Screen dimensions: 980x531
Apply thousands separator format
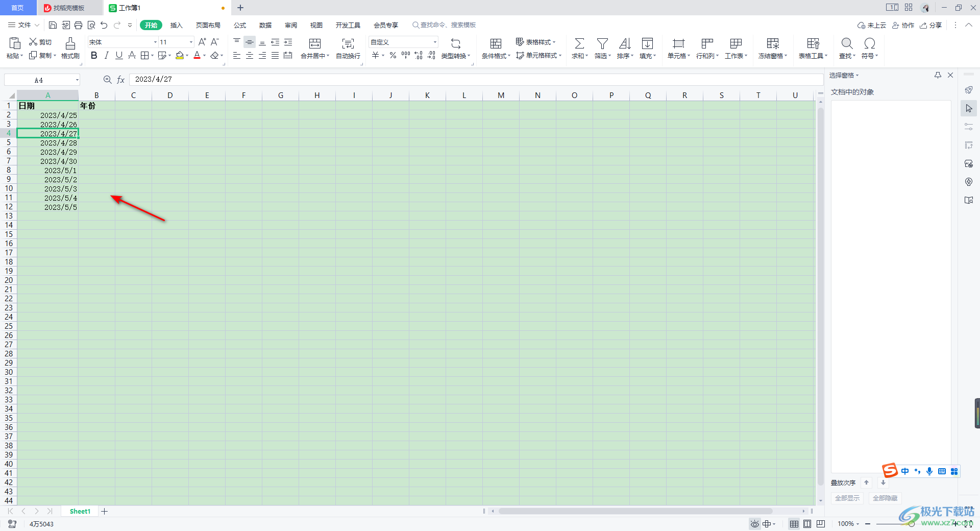pyautogui.click(x=406, y=55)
